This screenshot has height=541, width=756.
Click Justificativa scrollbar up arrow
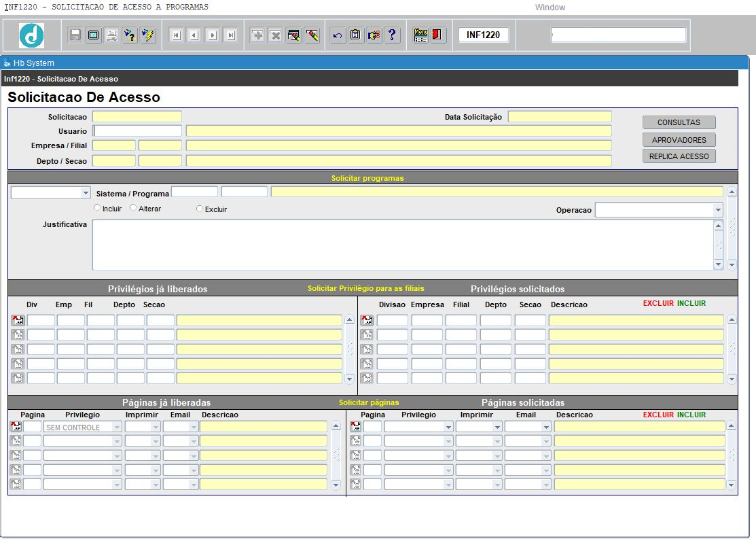[719, 226]
